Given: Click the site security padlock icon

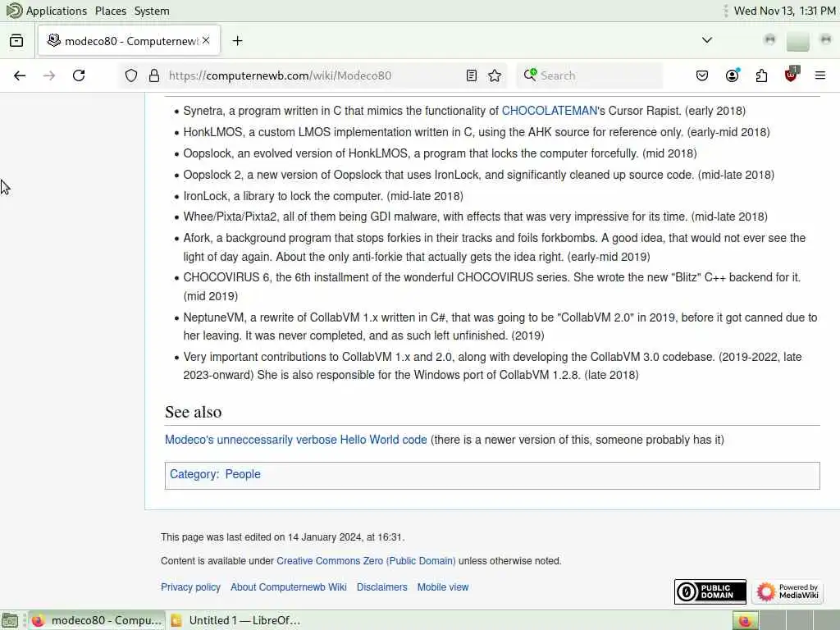Looking at the screenshot, I should pyautogui.click(x=154, y=75).
